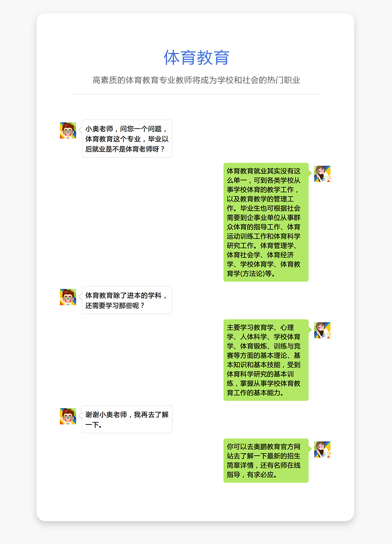Click the teacher avatar next to 你可以去奥鹏教育官方网站
The width and height of the screenshot is (392, 544).
(322, 449)
